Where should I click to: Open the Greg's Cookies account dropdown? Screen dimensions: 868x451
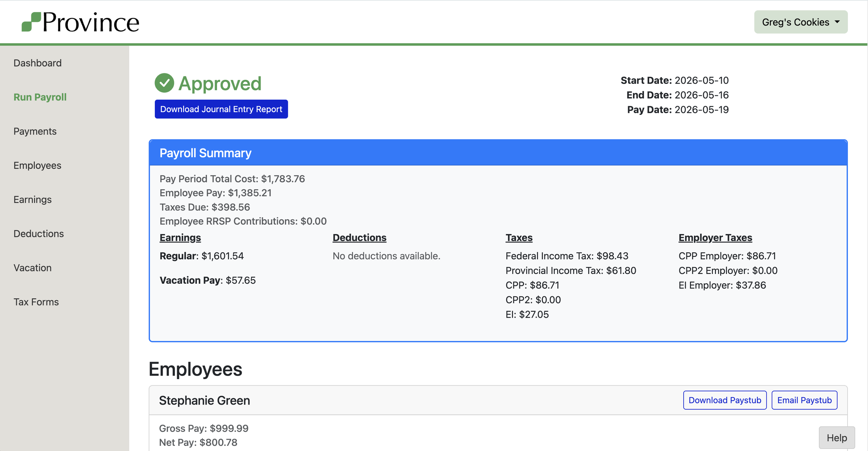point(800,22)
